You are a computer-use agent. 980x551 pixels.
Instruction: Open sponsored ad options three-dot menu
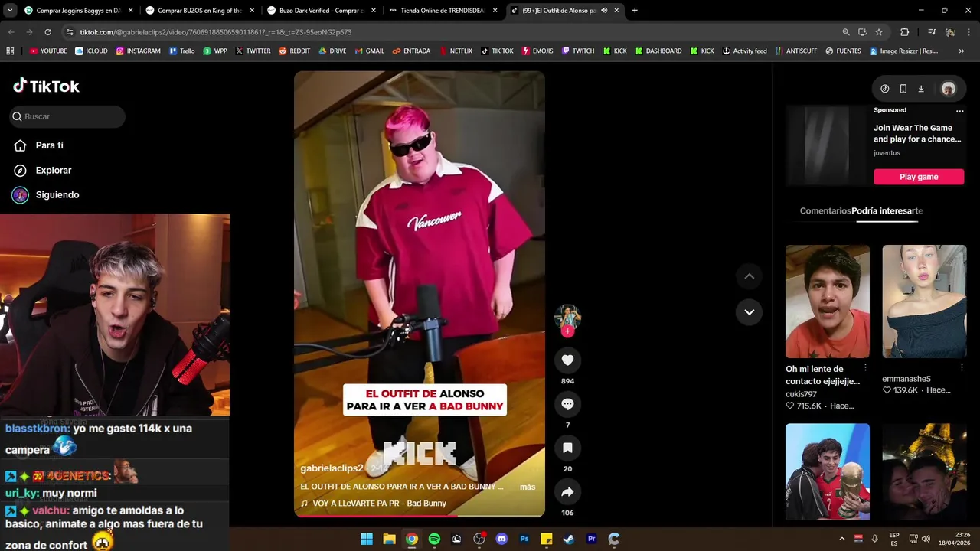coord(959,110)
